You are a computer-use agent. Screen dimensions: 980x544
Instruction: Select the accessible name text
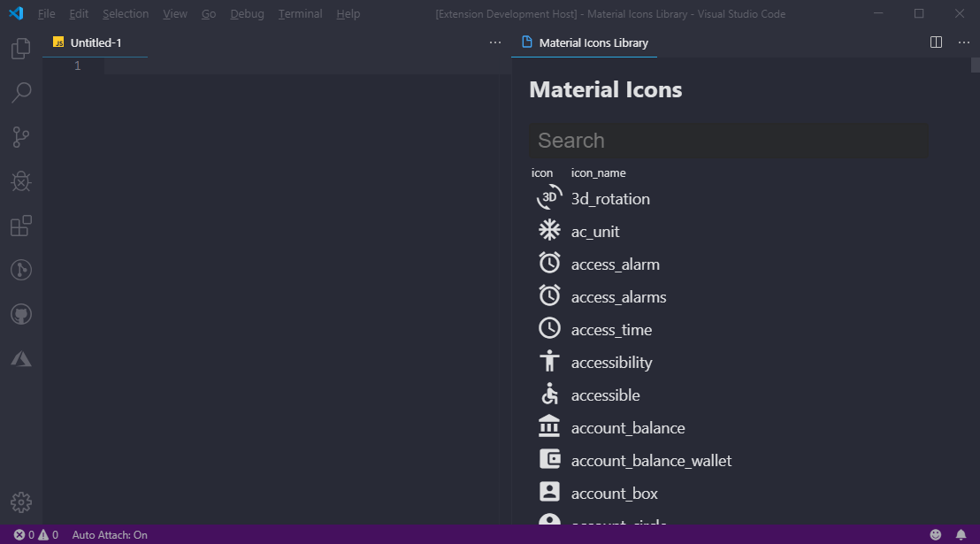(x=605, y=395)
